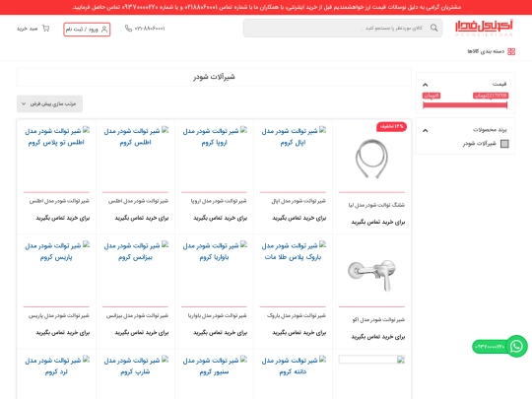Open سنیور کروم product link
This screenshot has width=532, height=399.
(214, 366)
